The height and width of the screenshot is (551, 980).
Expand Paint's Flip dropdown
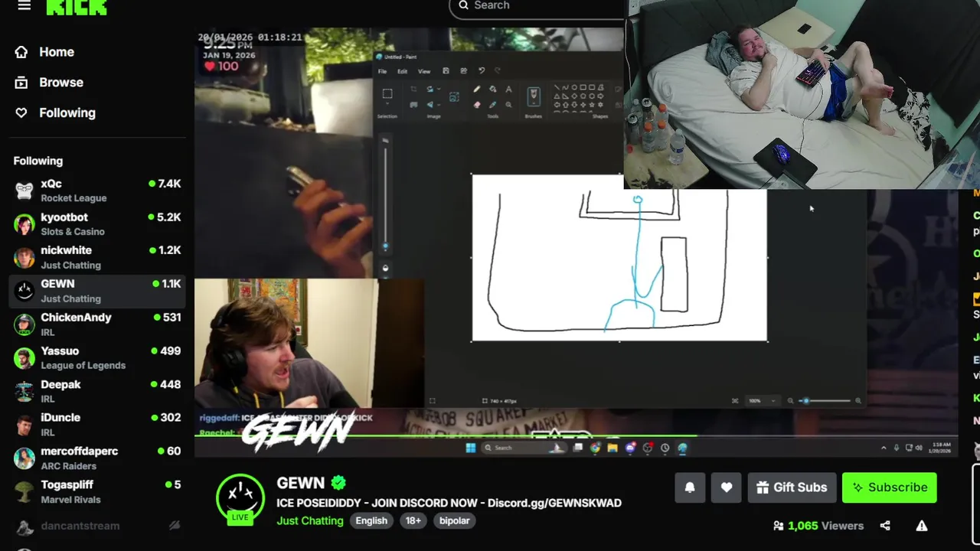[x=439, y=105]
